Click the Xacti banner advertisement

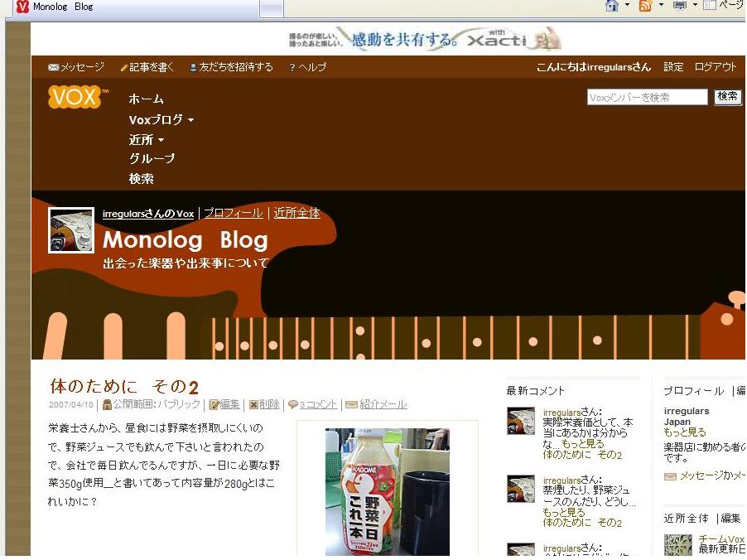coord(425,39)
